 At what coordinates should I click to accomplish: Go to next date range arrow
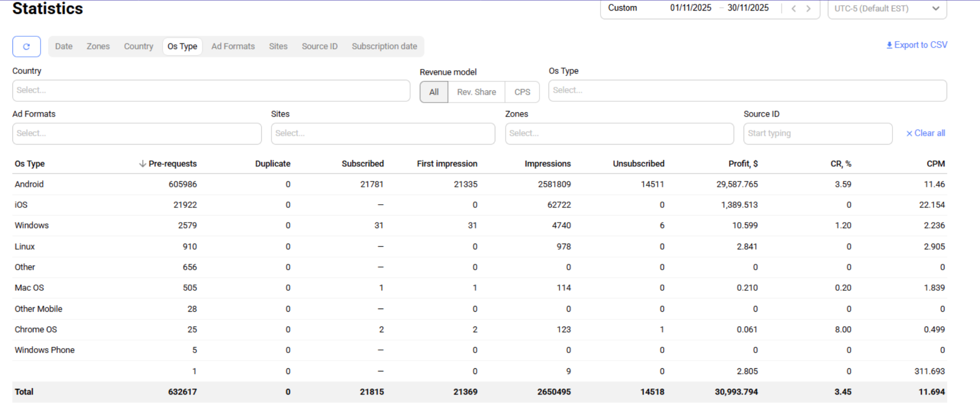click(x=809, y=9)
